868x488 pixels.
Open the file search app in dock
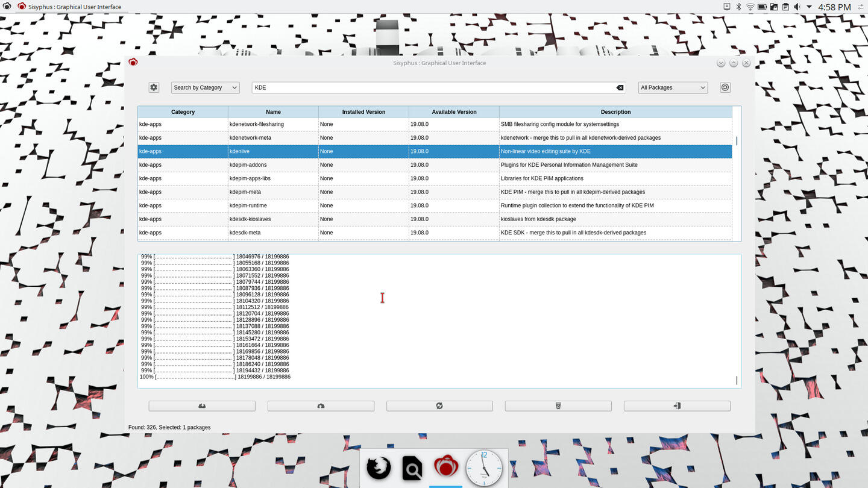tap(412, 468)
